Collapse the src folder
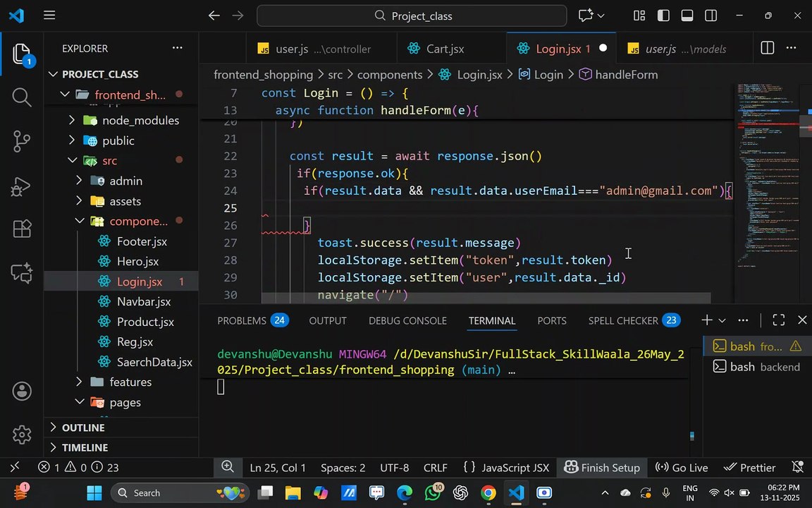 122,161
